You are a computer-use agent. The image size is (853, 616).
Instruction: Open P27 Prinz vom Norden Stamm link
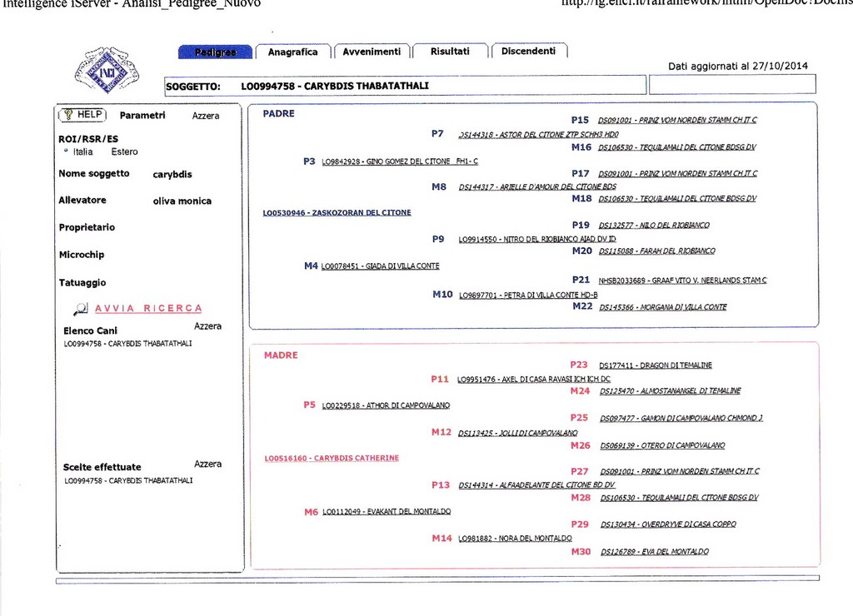680,471
